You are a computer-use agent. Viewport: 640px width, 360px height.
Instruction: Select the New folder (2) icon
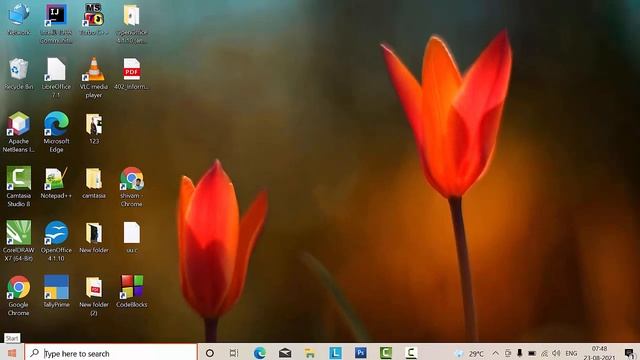pos(93,296)
